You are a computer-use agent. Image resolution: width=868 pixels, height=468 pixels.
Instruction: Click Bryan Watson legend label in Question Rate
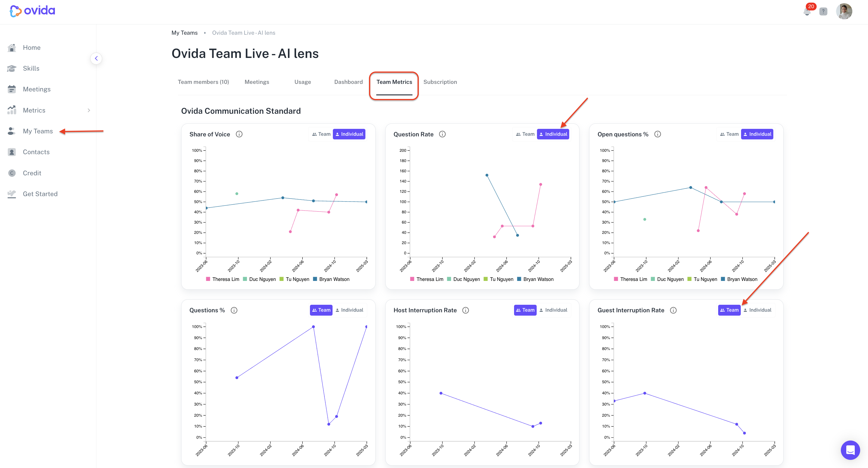(538, 279)
